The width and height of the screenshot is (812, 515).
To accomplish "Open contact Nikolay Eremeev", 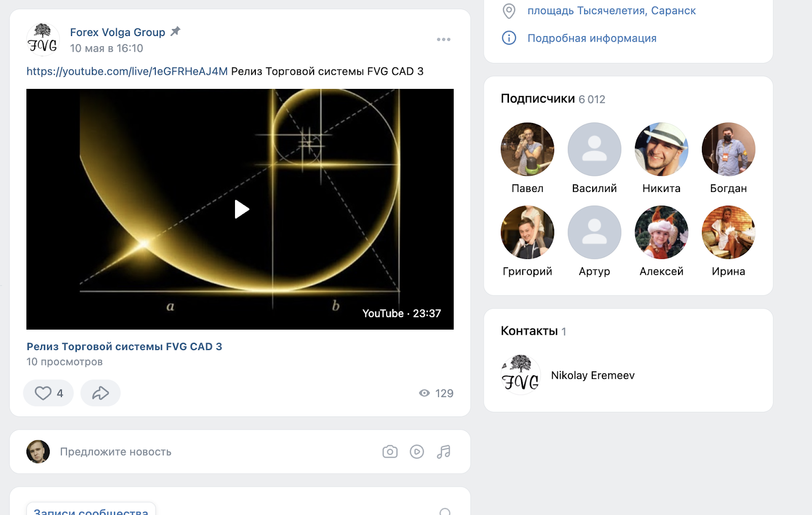I will coord(593,375).
